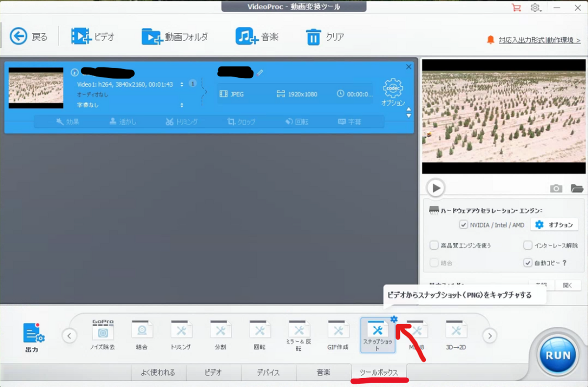Click the ? help beside 自動コピー
This screenshot has height=387, width=588.
tap(564, 263)
